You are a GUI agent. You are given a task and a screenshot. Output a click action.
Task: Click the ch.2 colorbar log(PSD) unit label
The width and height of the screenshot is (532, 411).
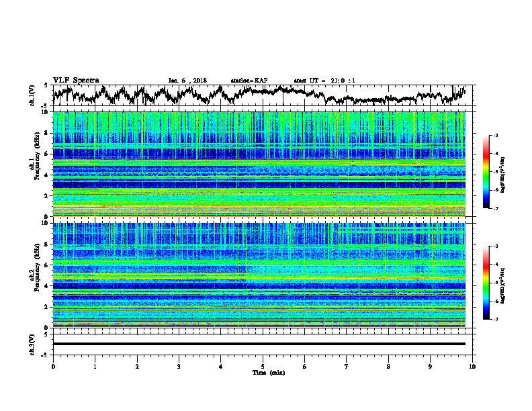click(x=503, y=285)
